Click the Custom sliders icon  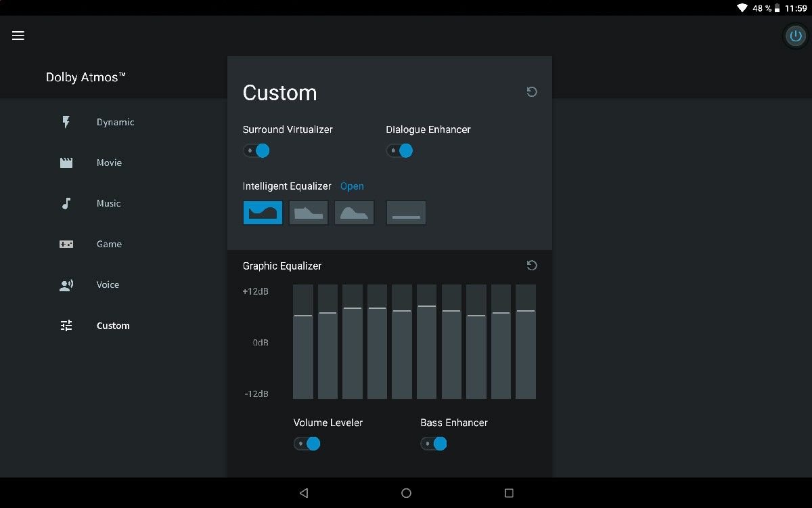tap(66, 326)
